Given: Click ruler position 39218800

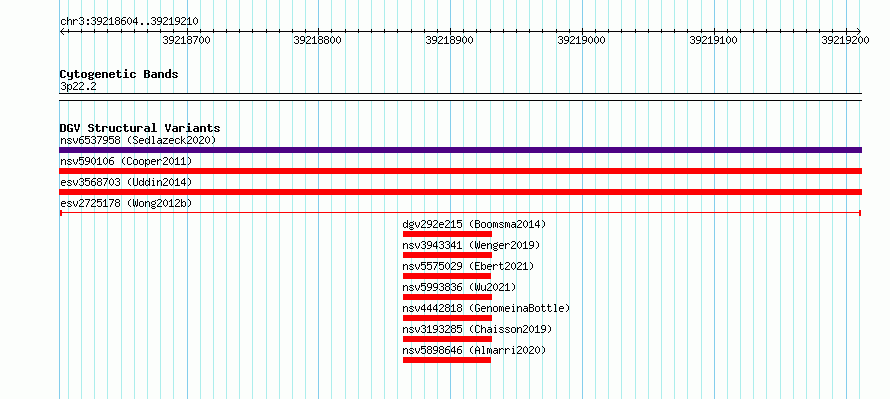Looking at the screenshot, I should click(x=318, y=40).
